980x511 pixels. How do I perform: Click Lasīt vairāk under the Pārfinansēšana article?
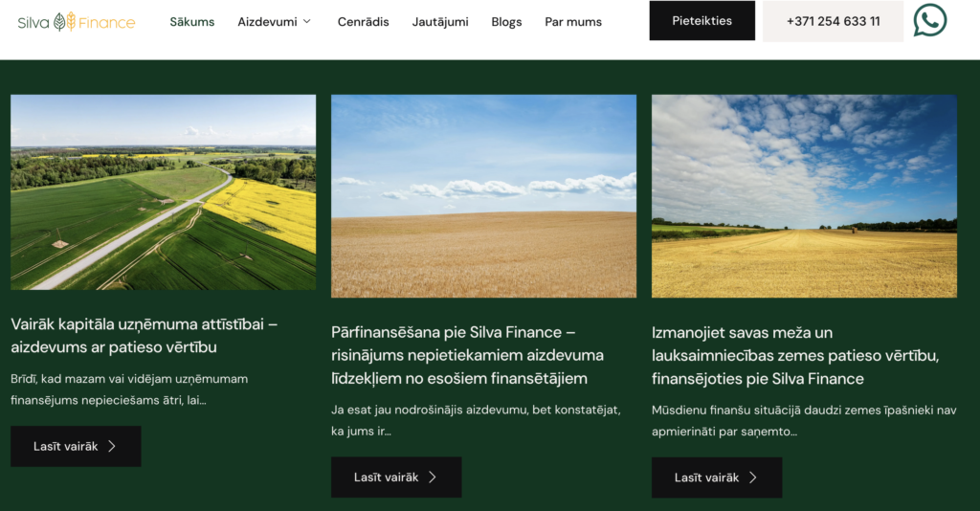[x=396, y=477]
